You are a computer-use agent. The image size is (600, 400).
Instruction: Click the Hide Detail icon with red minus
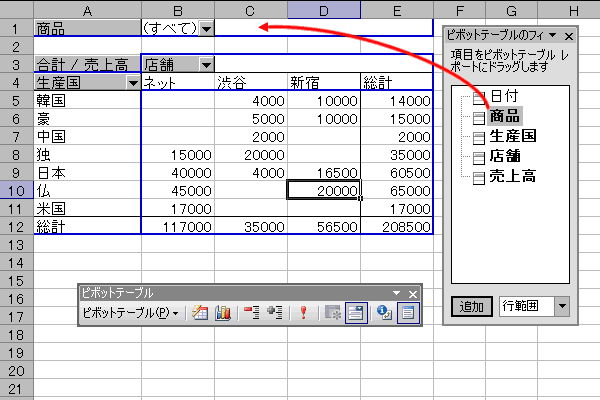(252, 313)
